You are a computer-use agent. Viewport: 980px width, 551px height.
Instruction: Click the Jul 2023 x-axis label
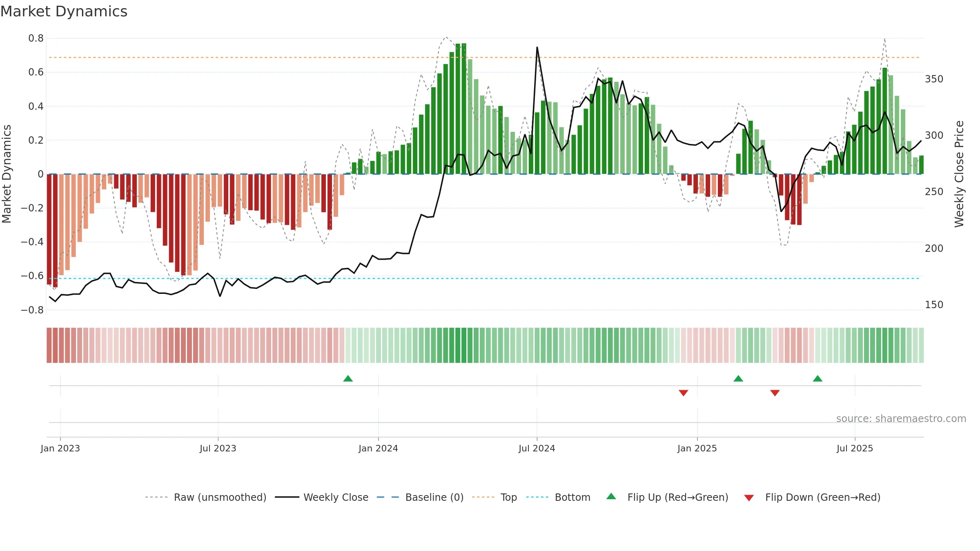coord(218,448)
